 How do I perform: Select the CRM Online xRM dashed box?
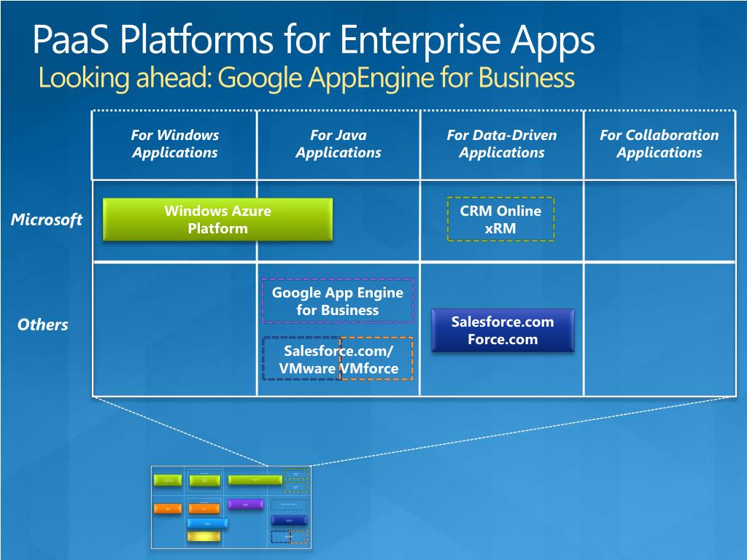(x=500, y=219)
